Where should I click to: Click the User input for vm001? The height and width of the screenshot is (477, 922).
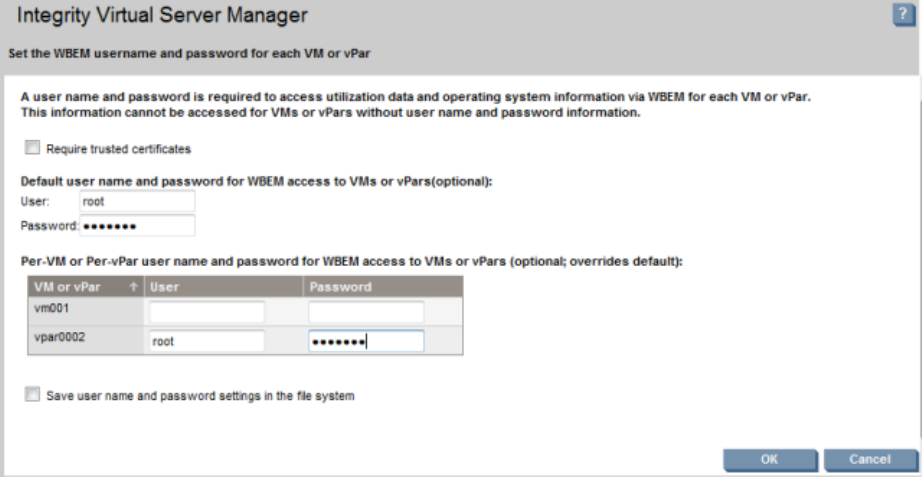(207, 312)
